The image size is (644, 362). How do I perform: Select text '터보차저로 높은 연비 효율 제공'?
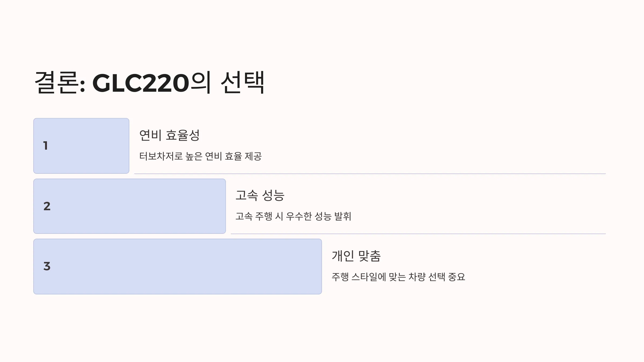(200, 156)
